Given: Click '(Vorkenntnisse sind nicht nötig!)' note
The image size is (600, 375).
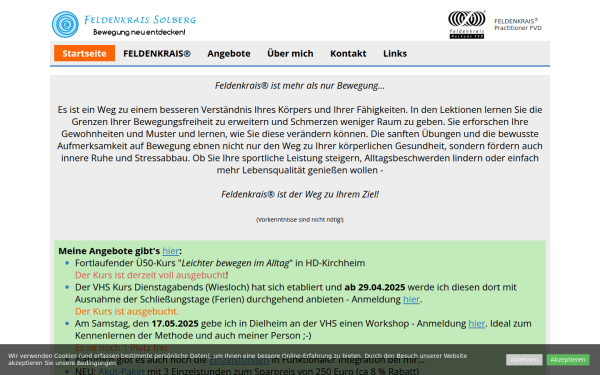Looking at the screenshot, I should coord(300,220).
